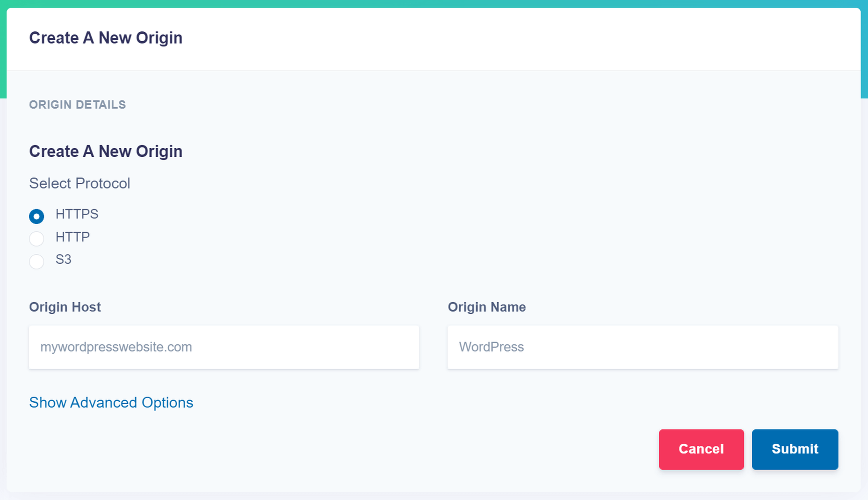868x500 pixels.
Task: Open the advanced options link below Origin Host
Action: pos(111,403)
